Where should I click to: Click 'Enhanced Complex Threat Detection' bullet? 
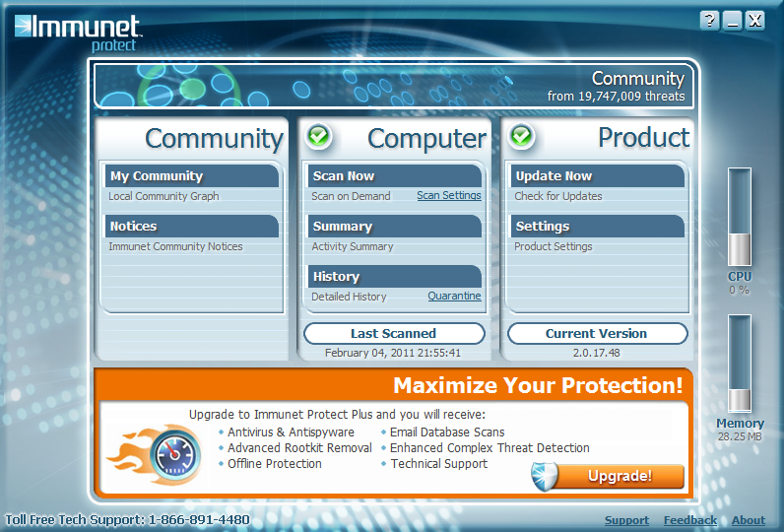pyautogui.click(x=490, y=448)
